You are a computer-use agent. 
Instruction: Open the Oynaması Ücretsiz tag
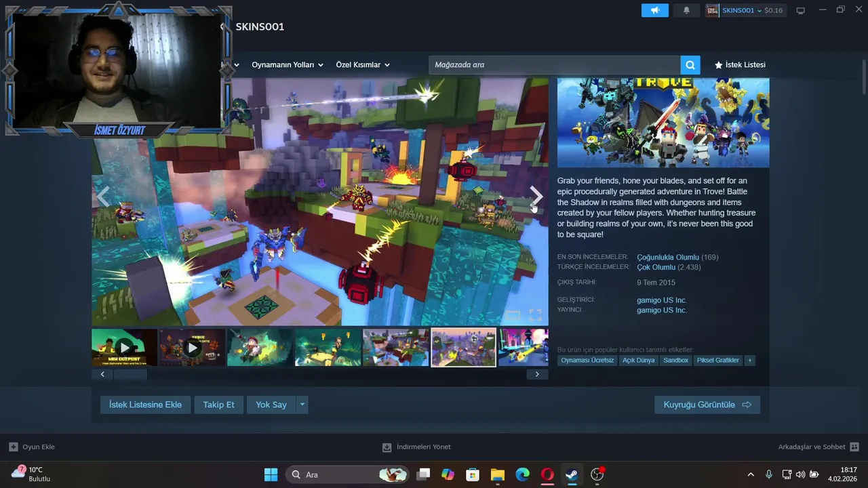tap(587, 361)
